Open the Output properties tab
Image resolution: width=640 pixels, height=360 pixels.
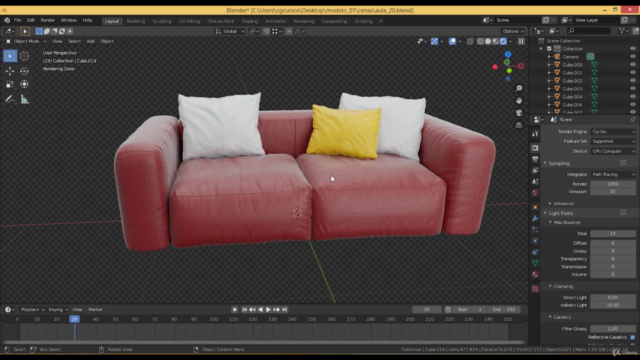(535, 159)
